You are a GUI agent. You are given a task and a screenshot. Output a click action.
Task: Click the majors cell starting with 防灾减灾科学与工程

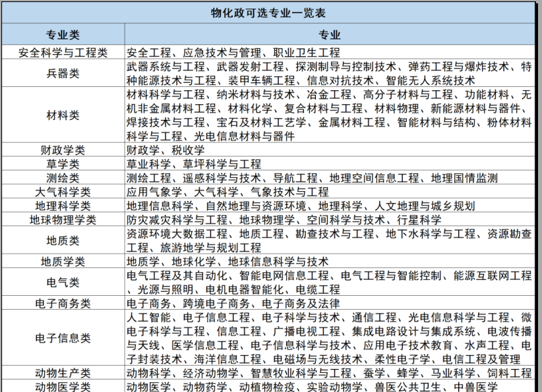(x=330, y=219)
